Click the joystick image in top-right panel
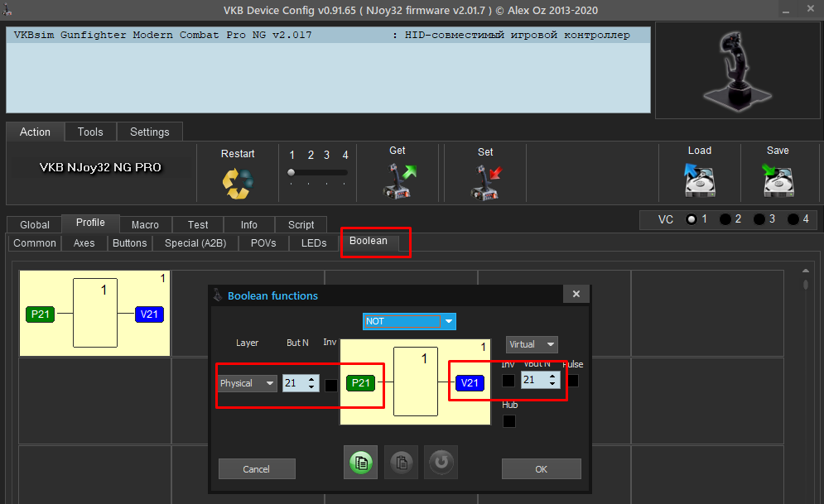Image resolution: width=824 pixels, height=504 pixels. pyautogui.click(x=737, y=70)
